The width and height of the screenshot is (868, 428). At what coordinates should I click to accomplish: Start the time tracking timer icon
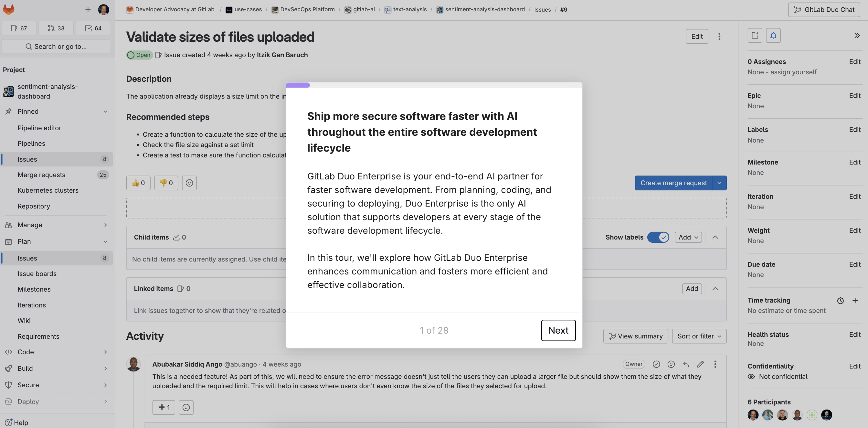[840, 300]
